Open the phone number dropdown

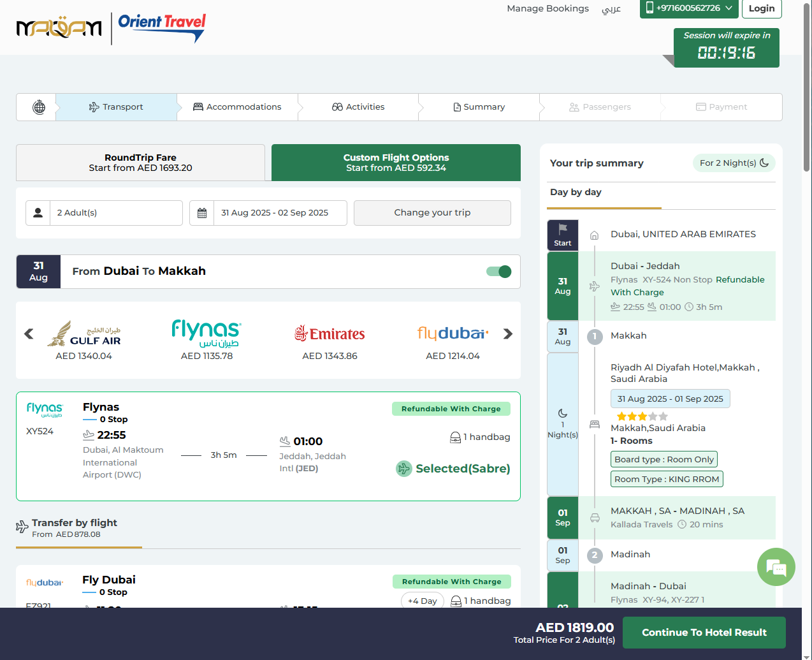[689, 8]
